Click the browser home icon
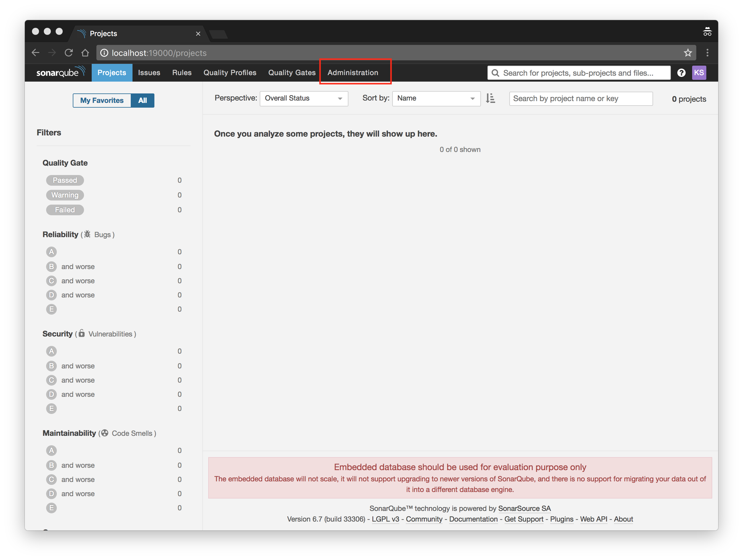743x560 pixels. point(85,53)
